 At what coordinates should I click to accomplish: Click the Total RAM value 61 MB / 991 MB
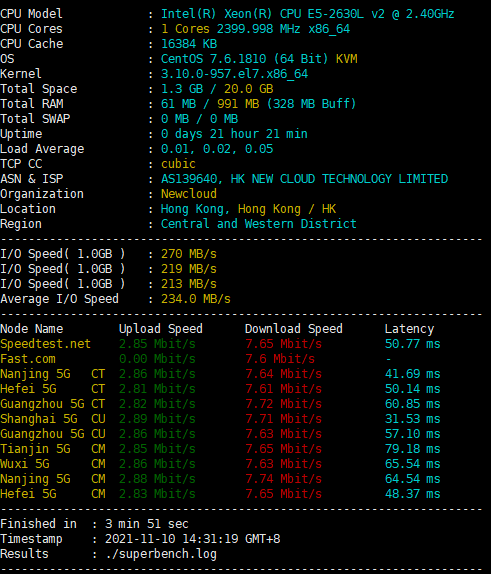click(x=210, y=104)
